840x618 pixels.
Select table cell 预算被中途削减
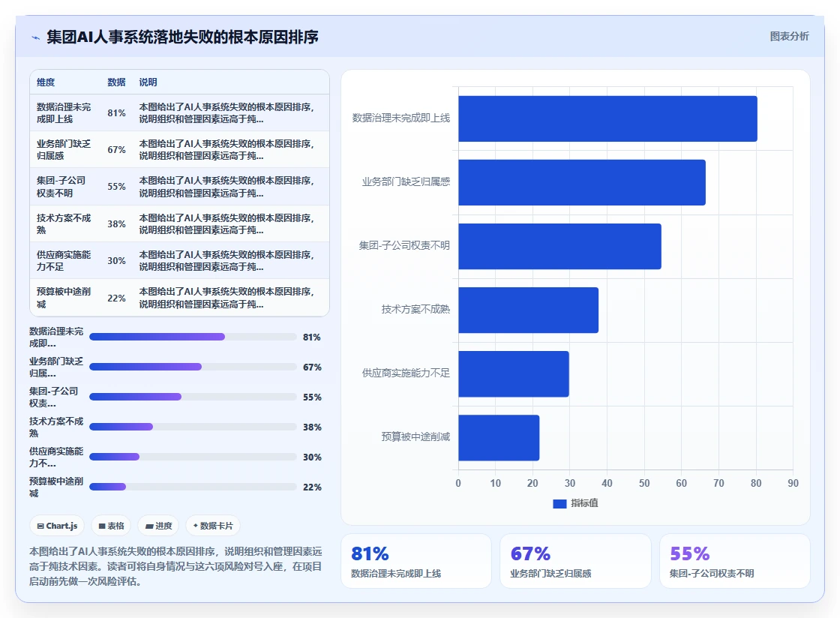[x=64, y=298]
